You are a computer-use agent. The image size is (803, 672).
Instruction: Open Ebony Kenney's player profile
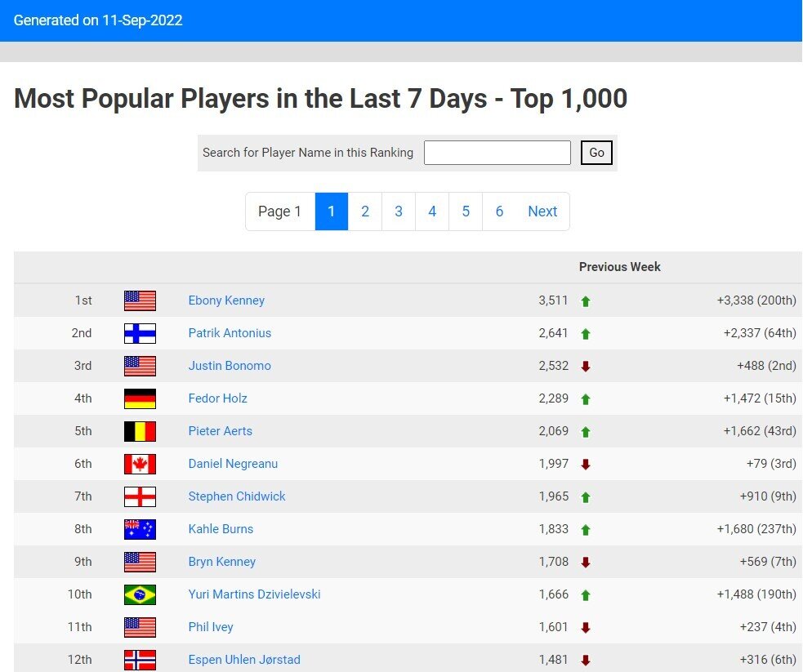tap(226, 300)
